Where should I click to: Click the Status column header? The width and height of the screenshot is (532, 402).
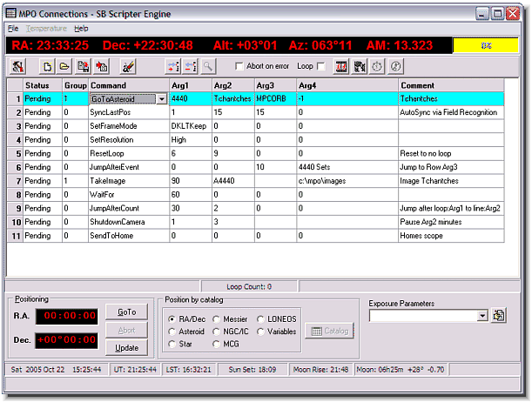point(43,85)
